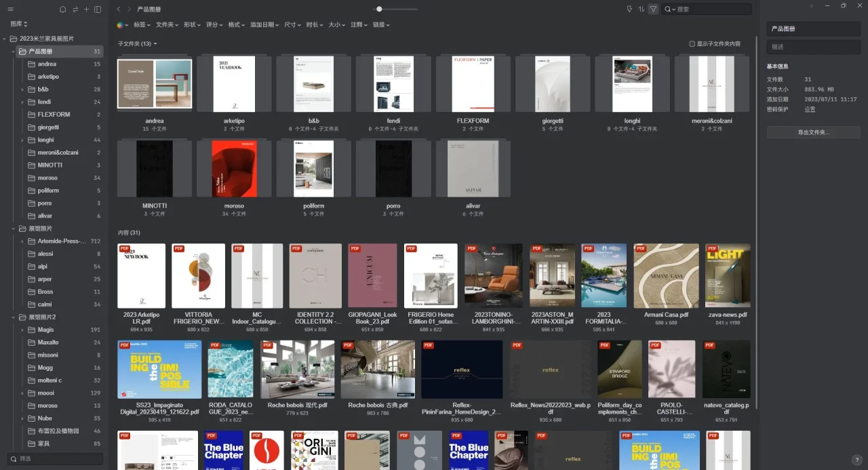The width and height of the screenshot is (868, 470).
Task: Select the MINOTTI folder icon in sidebar
Action: click(x=32, y=165)
